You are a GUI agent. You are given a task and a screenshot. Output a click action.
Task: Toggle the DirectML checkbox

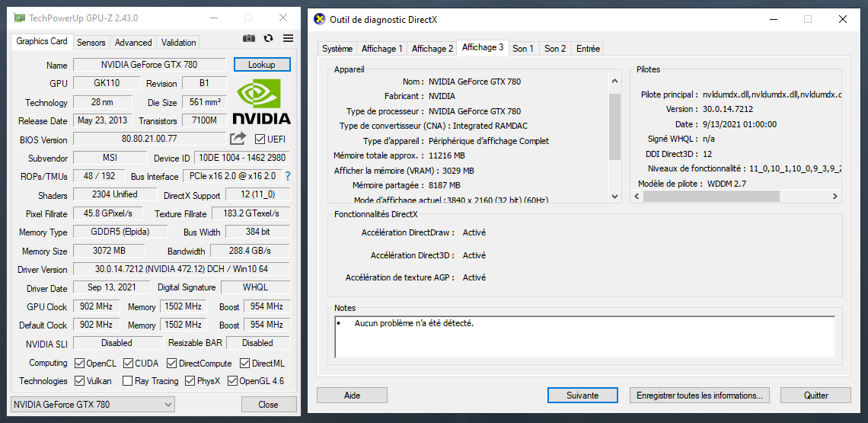[244, 363]
